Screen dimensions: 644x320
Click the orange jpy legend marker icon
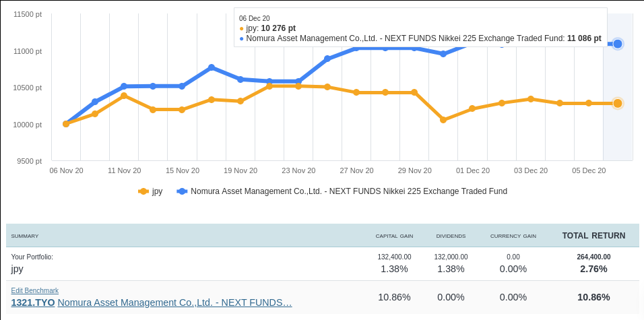[143, 191]
